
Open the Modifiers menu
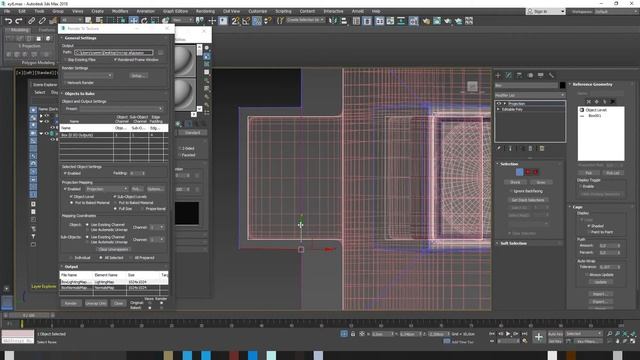click(x=120, y=11)
